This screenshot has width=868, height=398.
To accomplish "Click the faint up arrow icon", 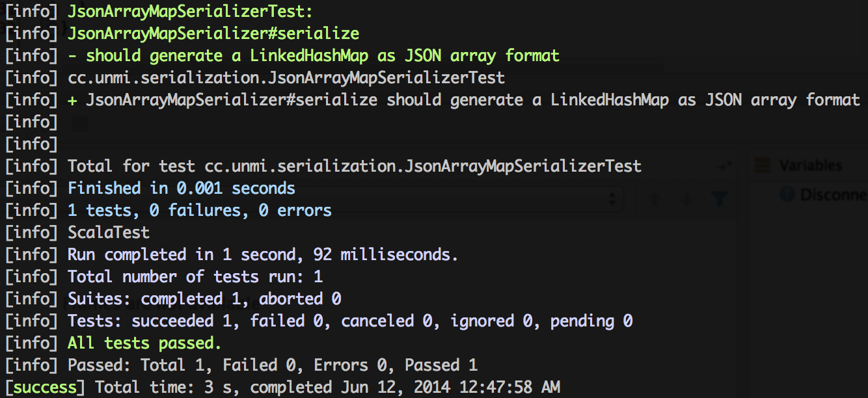I will (x=653, y=200).
